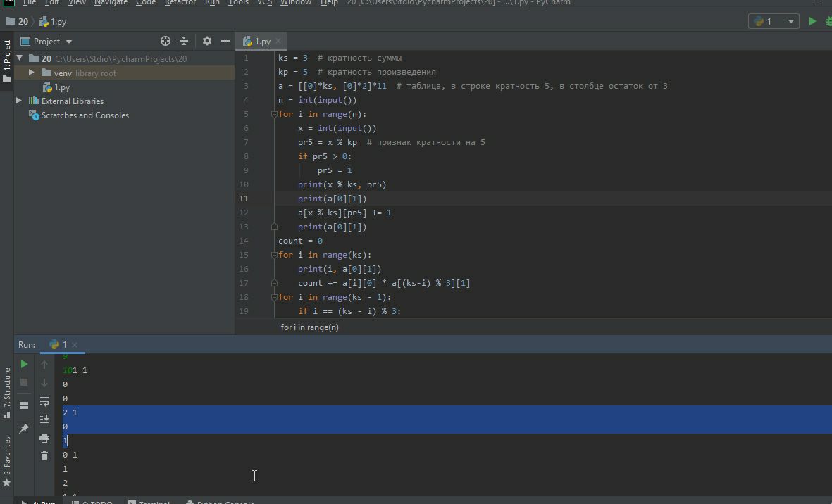Open the 1: Project side tab
This screenshot has height=504, width=832.
7,60
